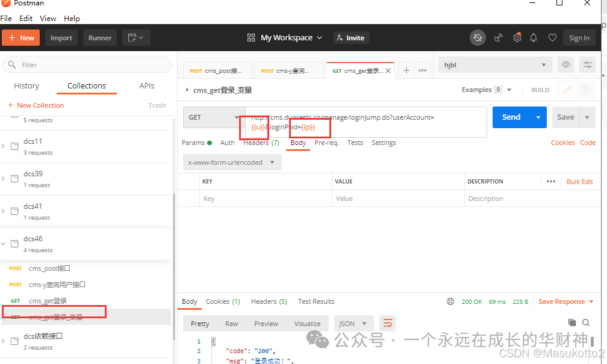
Task: Open the Collection Runner
Action: pyautogui.click(x=100, y=38)
